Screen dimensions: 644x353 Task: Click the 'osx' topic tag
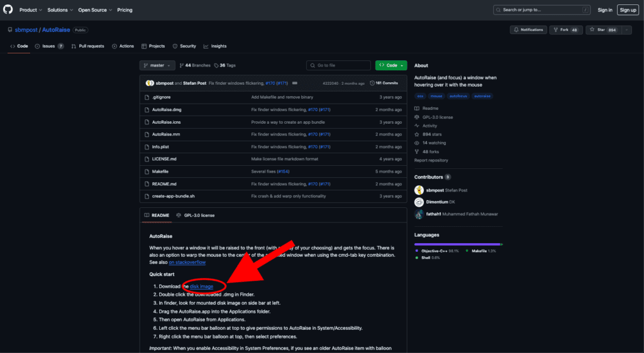click(x=420, y=96)
